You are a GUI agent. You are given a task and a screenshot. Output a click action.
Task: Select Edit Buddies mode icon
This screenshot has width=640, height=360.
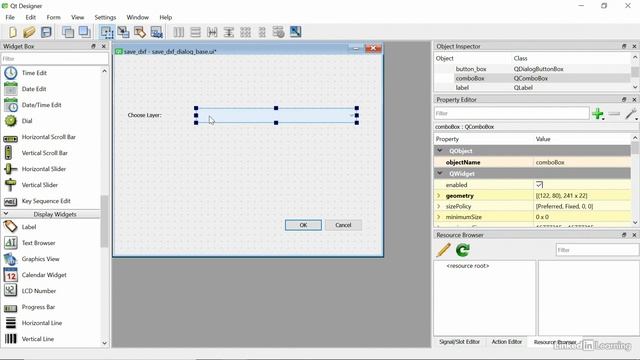click(x=140, y=32)
